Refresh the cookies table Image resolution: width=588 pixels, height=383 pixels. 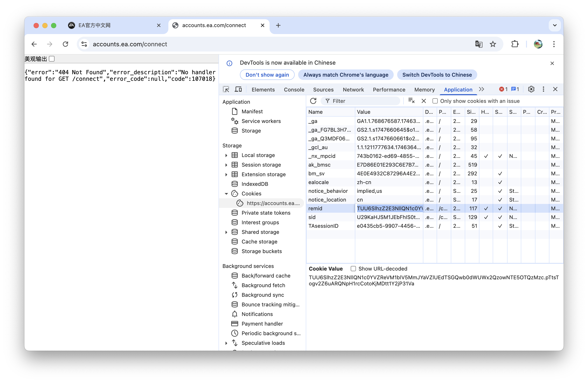pos(313,101)
